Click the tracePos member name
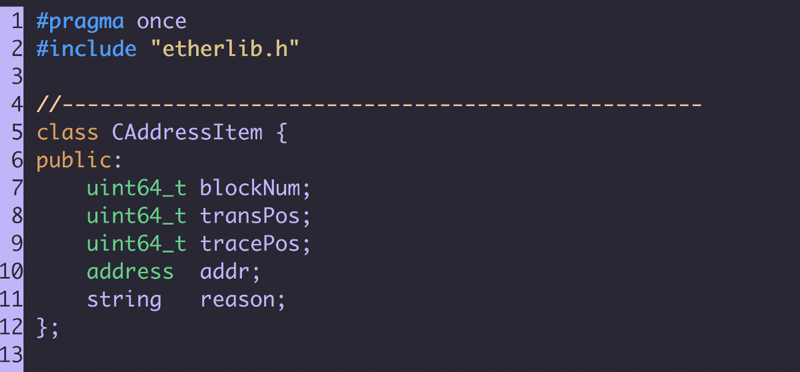 (249, 244)
